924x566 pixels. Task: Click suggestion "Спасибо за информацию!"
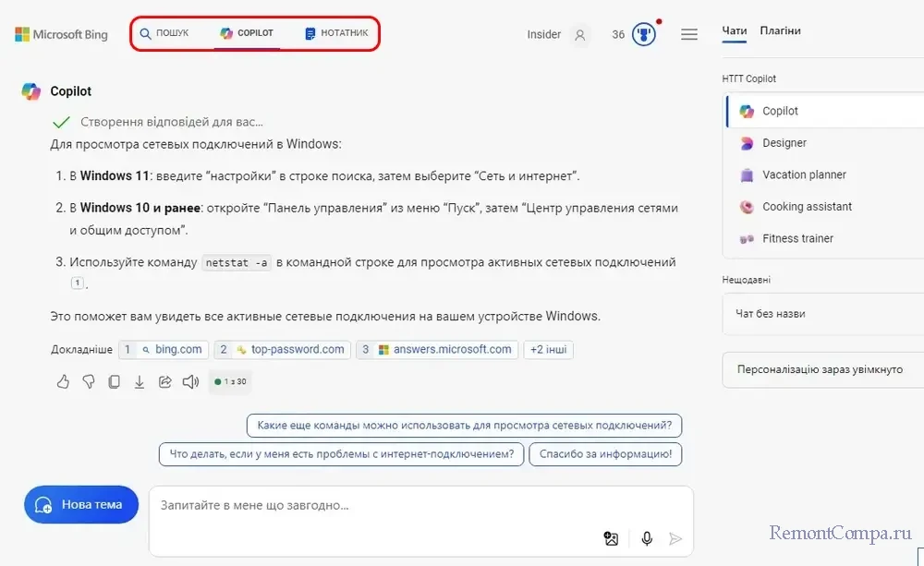point(606,454)
